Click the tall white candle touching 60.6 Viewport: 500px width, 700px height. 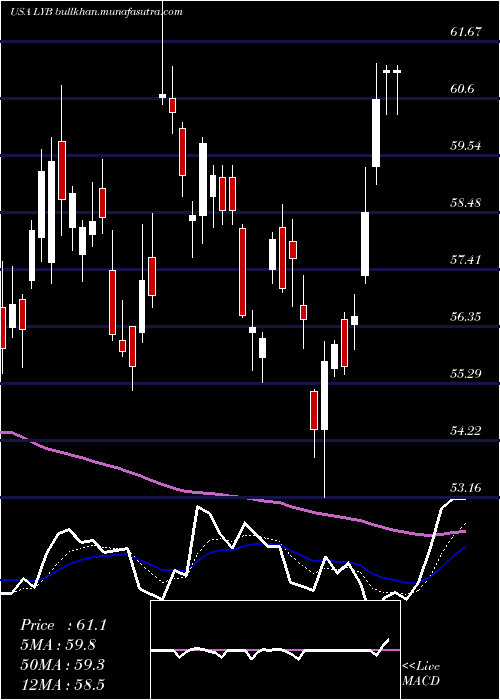(x=376, y=133)
